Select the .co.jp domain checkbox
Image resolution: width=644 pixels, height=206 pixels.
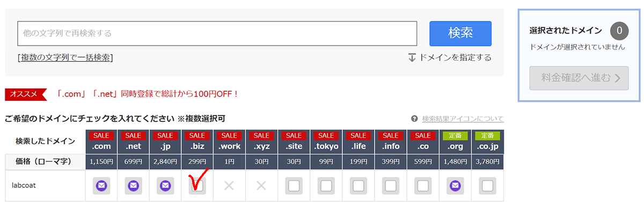click(x=487, y=186)
